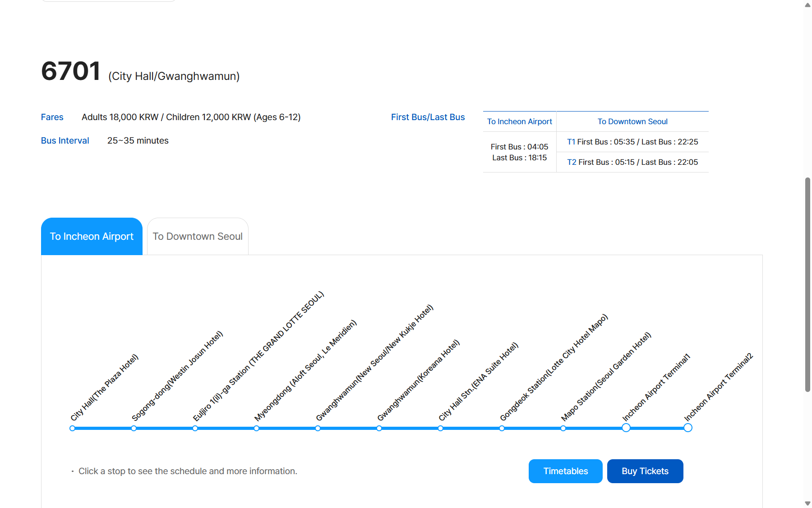Click the Euljiro 1(il)-ga Station stop marker
This screenshot has height=508, width=812.
(x=195, y=428)
